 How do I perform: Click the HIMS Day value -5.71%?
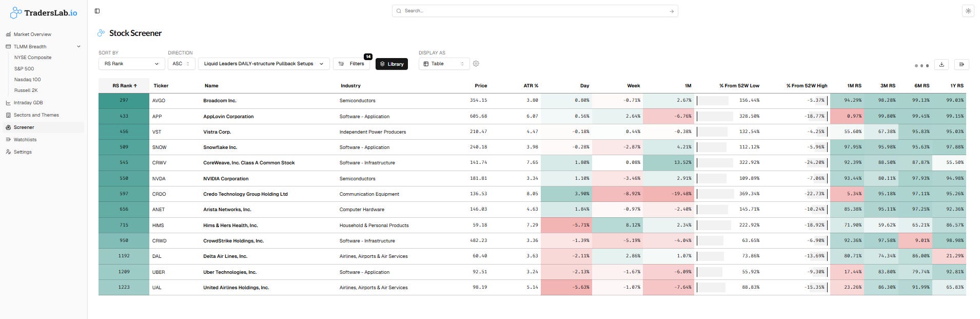tap(566, 225)
